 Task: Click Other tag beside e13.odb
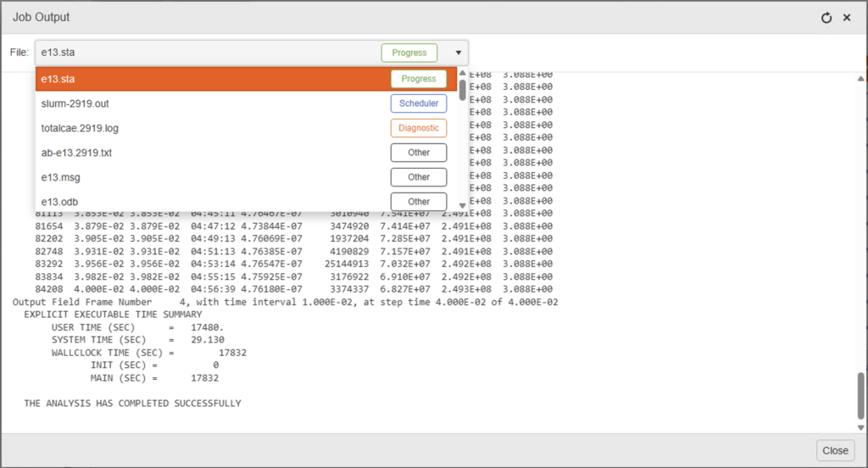tap(419, 202)
